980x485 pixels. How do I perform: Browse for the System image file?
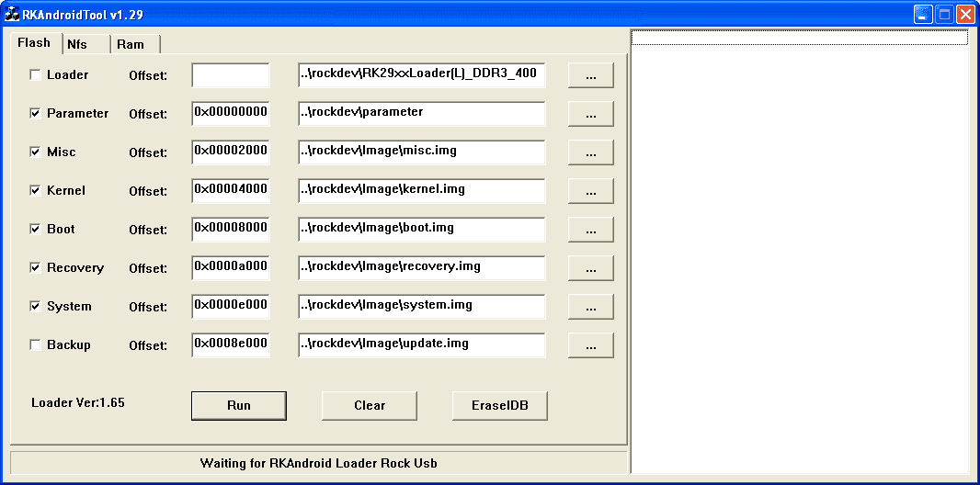click(x=590, y=307)
